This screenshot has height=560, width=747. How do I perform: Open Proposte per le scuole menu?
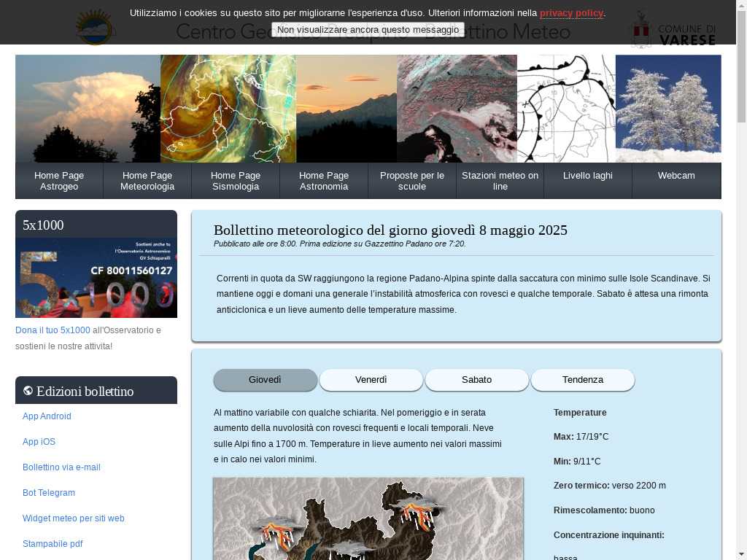click(412, 181)
